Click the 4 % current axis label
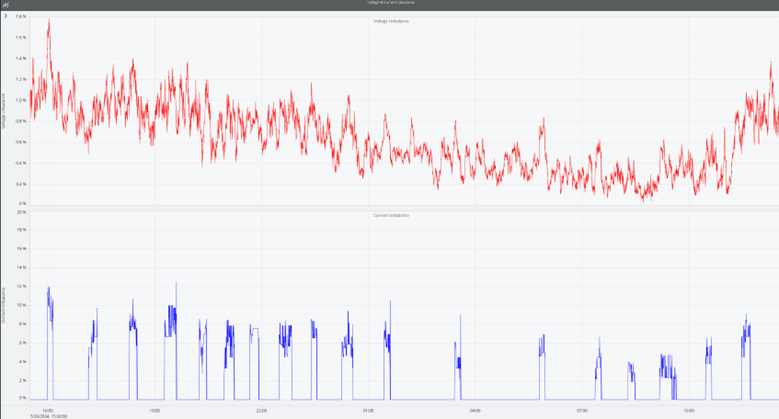The image size is (779, 419). tap(22, 362)
